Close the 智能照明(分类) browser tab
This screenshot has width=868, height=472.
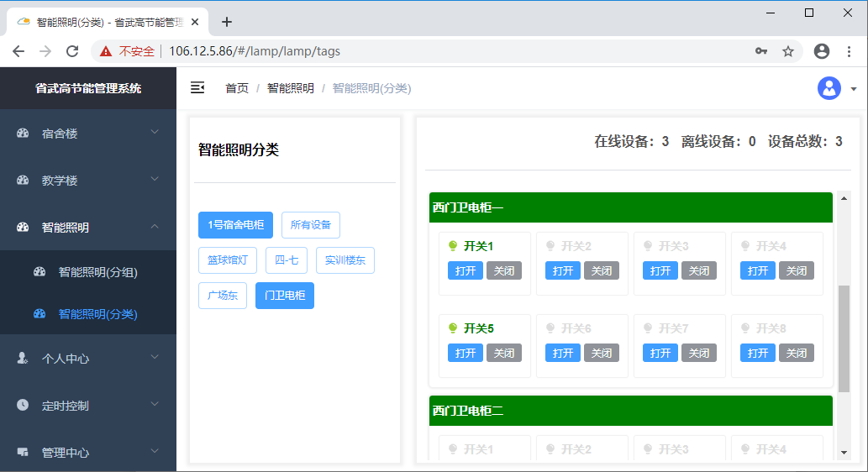[195, 22]
